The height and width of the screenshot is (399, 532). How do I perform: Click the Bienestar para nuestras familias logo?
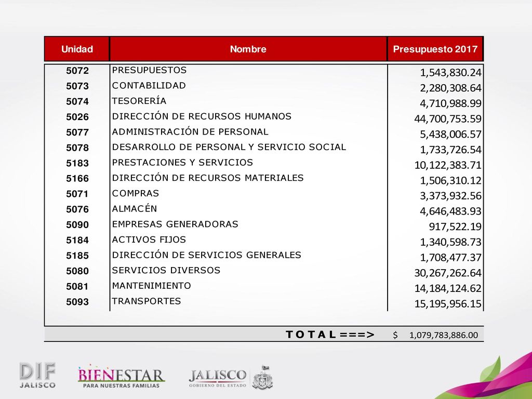click(x=121, y=378)
